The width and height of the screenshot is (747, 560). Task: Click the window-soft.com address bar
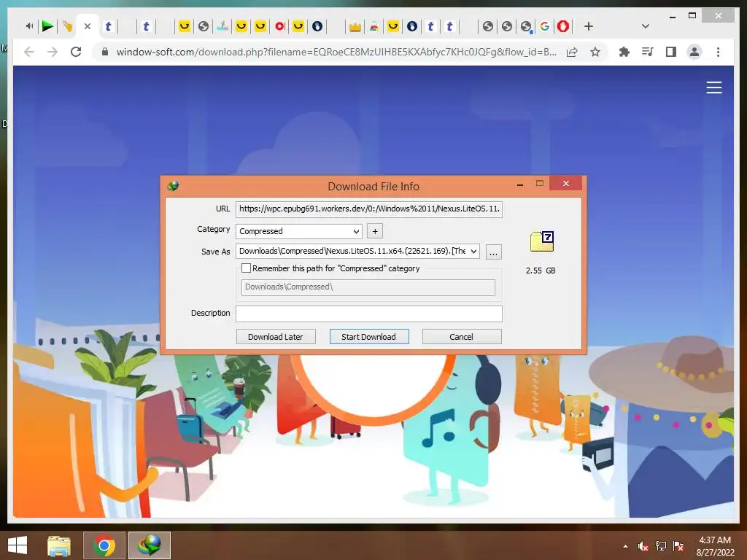click(336, 52)
